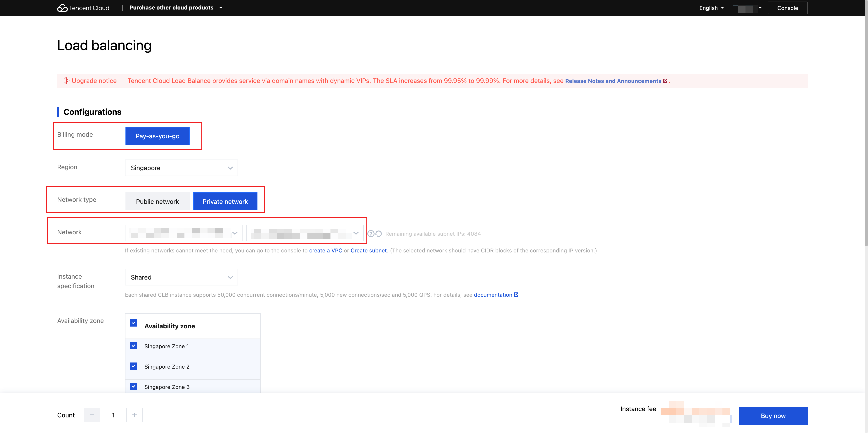Open the English language selector
The image size is (868, 433).
coord(711,8)
